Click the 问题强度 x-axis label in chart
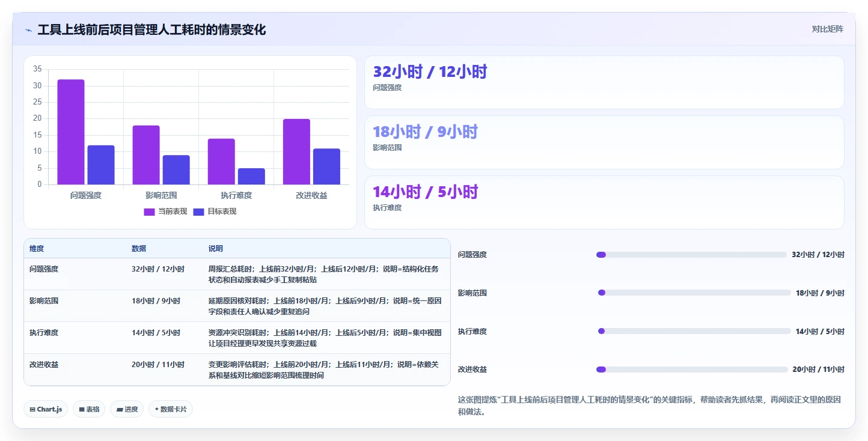Image resolution: width=868 pixels, height=441 pixels. pyautogui.click(x=86, y=195)
